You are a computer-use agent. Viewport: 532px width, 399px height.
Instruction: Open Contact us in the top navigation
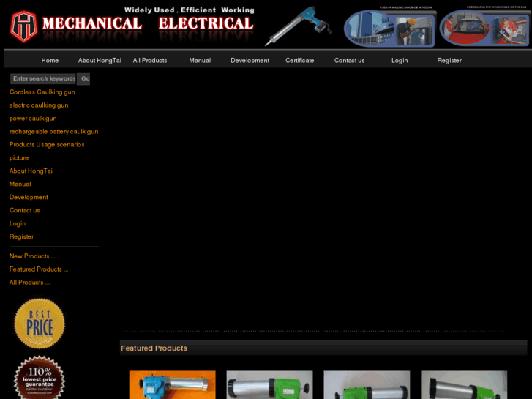(x=350, y=61)
